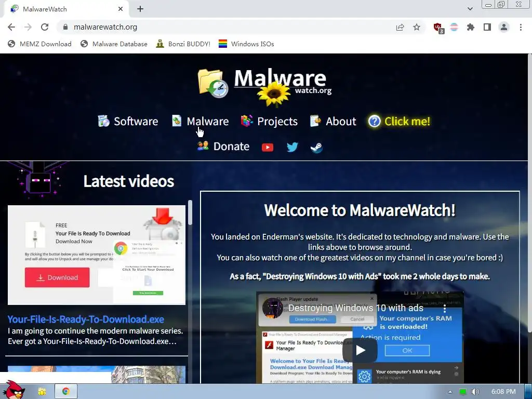Click the padlock site info icon
The image size is (532, 399).
[65, 27]
